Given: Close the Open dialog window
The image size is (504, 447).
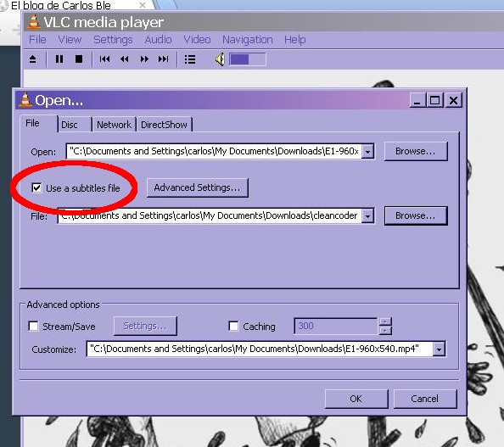Looking at the screenshot, I should (x=454, y=101).
